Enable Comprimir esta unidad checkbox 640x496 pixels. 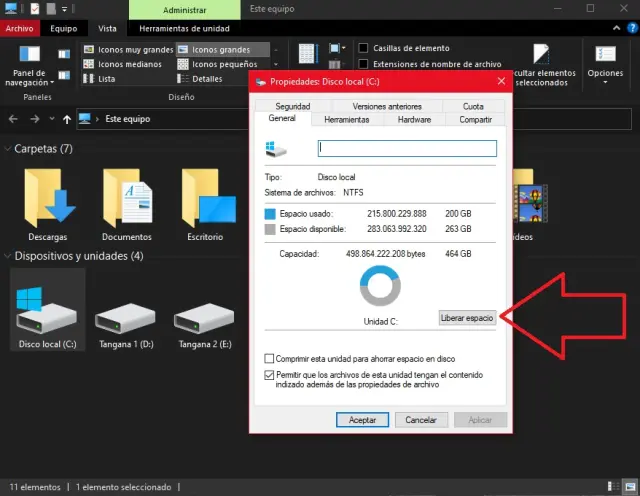pos(268,358)
